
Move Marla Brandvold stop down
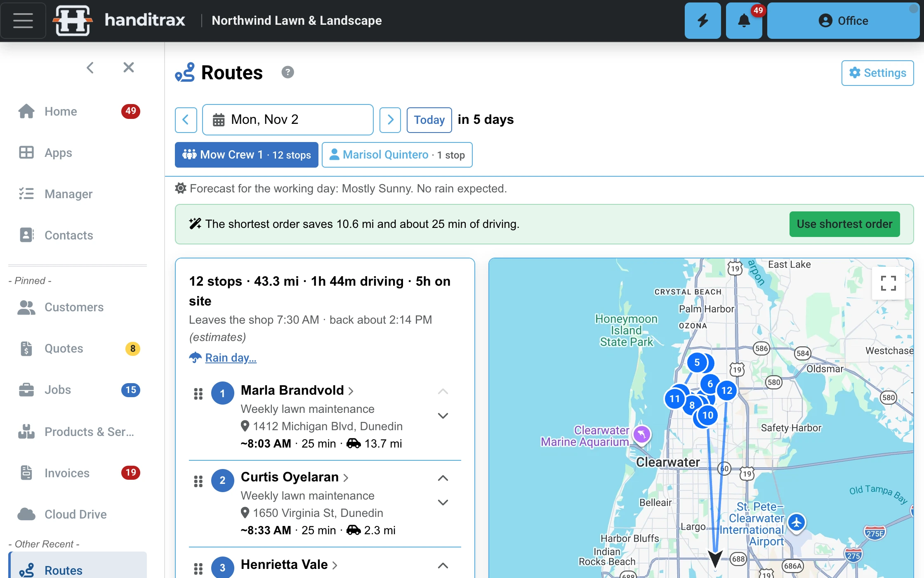pyautogui.click(x=443, y=416)
